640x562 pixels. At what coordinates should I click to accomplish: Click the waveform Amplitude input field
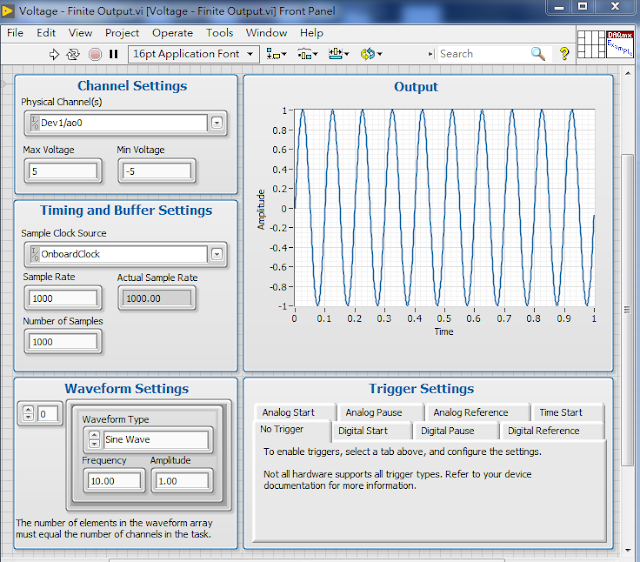click(x=182, y=481)
